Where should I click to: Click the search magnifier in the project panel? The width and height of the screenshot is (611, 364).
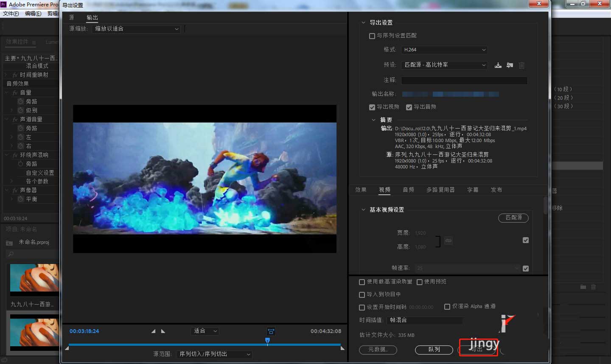(x=11, y=254)
